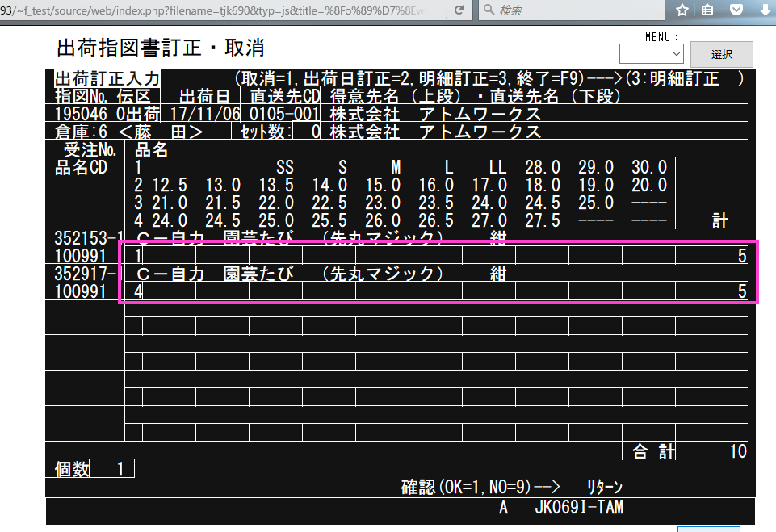The height and width of the screenshot is (532, 776).
Task: Click the 出荷訂正入力 title label
Action: point(107,78)
